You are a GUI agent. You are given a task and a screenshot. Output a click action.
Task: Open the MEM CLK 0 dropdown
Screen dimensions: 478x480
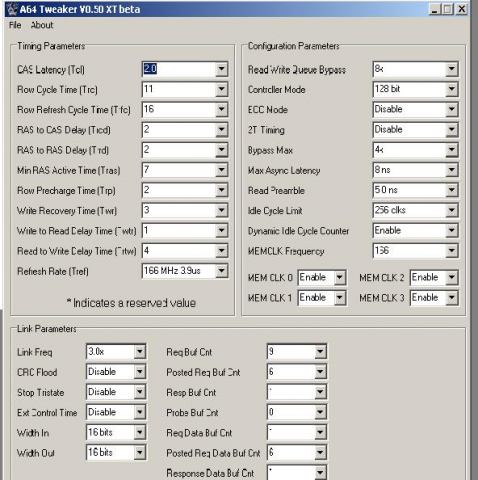[x=339, y=278]
